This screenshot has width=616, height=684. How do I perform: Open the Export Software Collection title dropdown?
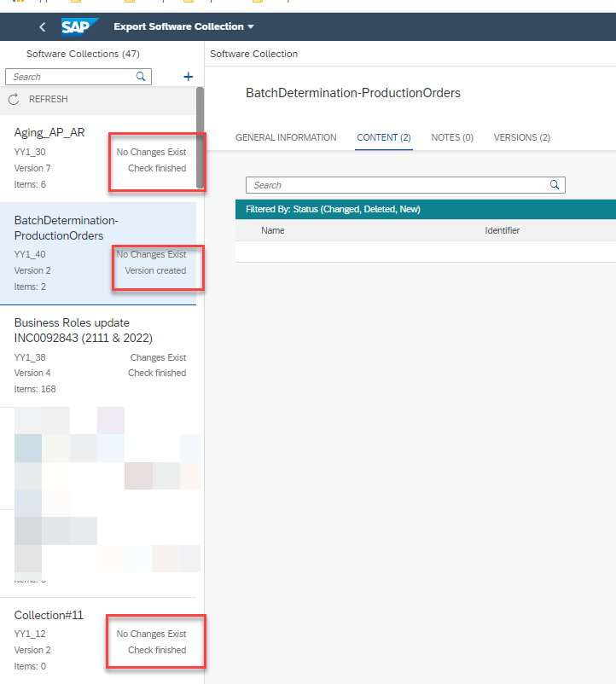183,26
